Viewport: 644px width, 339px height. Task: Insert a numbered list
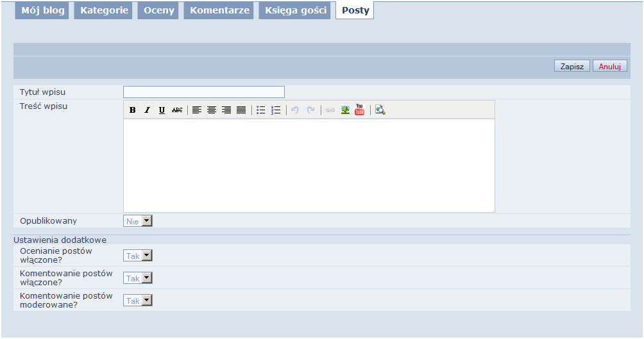[276, 110]
